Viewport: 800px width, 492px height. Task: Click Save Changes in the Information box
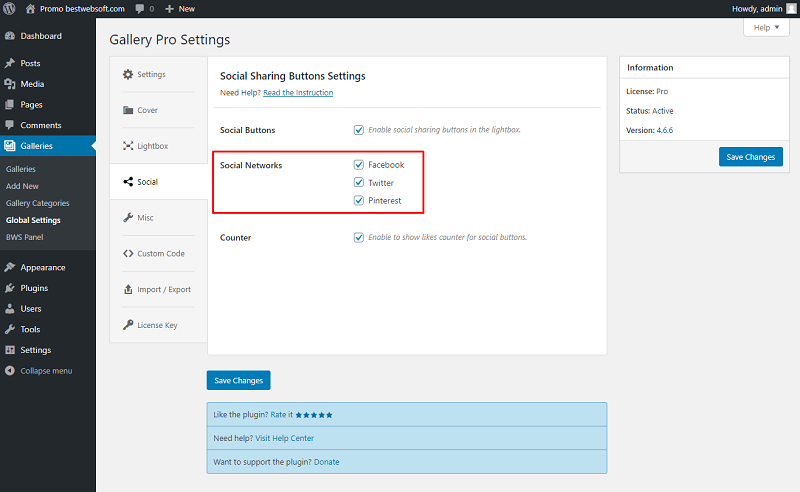pyautogui.click(x=751, y=157)
